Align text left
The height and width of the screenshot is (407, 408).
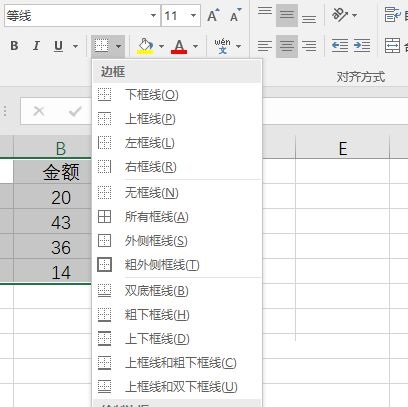[x=265, y=46]
